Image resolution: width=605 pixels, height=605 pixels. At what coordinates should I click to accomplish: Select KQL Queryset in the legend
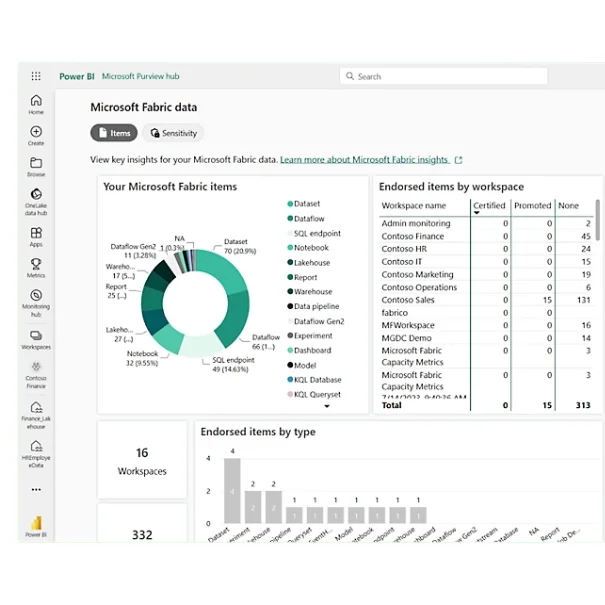coord(314,394)
